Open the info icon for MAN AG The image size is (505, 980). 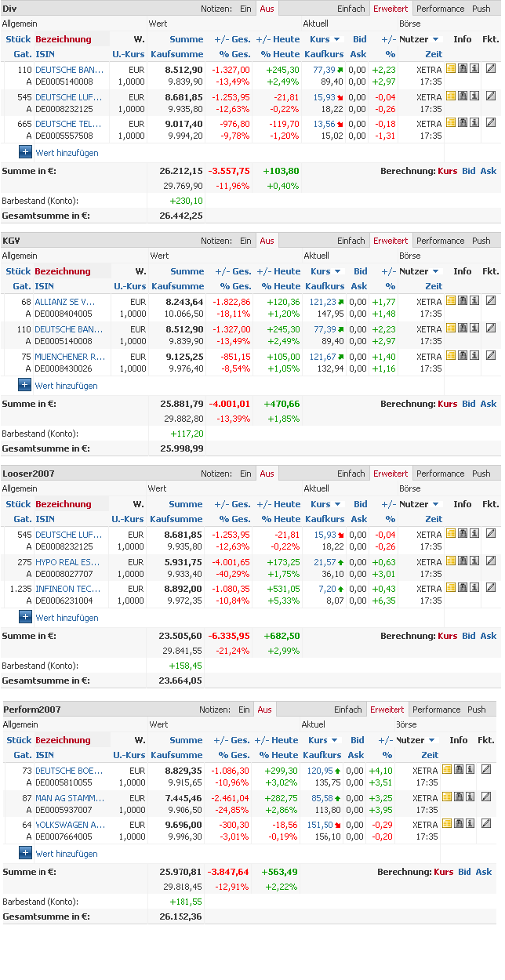coord(470,797)
